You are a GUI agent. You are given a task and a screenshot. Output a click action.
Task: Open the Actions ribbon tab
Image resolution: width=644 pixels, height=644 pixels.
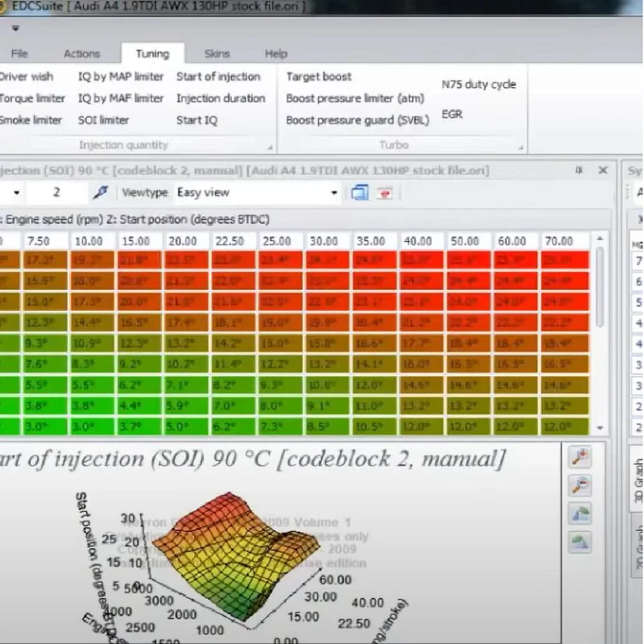82,54
